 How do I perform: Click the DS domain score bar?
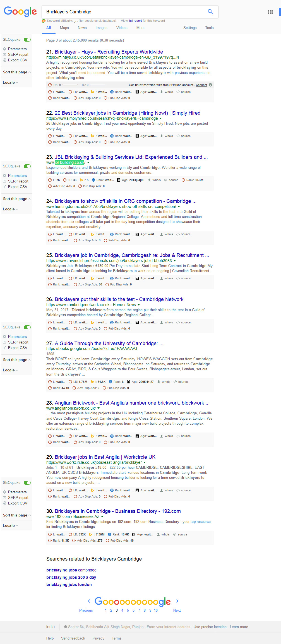[x=70, y=85]
